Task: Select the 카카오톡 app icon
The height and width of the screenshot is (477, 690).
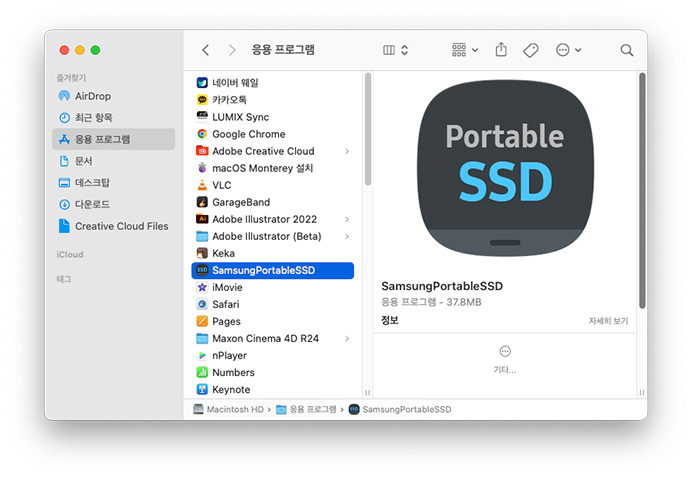Action: click(x=202, y=100)
